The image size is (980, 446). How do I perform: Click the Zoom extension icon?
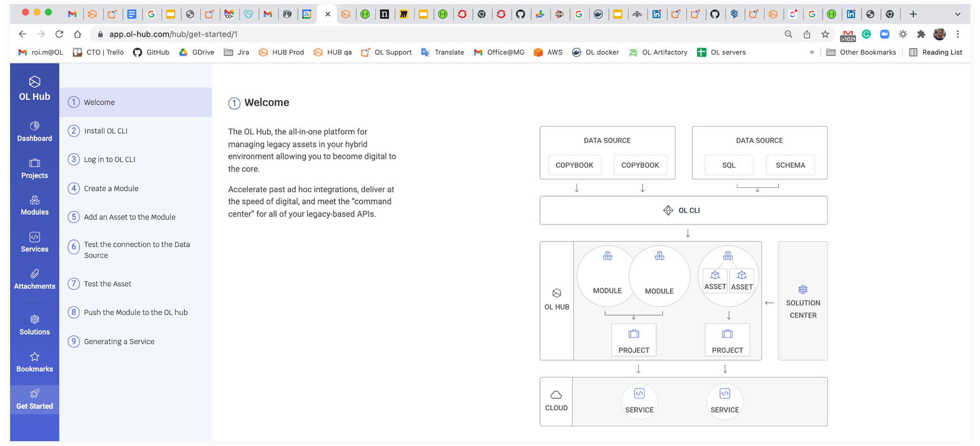tap(884, 34)
